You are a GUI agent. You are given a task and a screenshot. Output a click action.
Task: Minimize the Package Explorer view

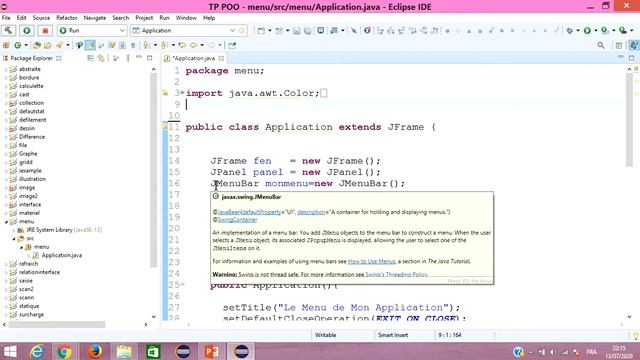coord(139,58)
